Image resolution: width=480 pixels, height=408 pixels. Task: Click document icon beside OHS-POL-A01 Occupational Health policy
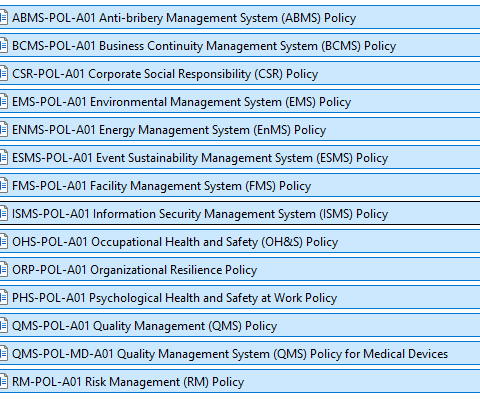(x=4, y=241)
